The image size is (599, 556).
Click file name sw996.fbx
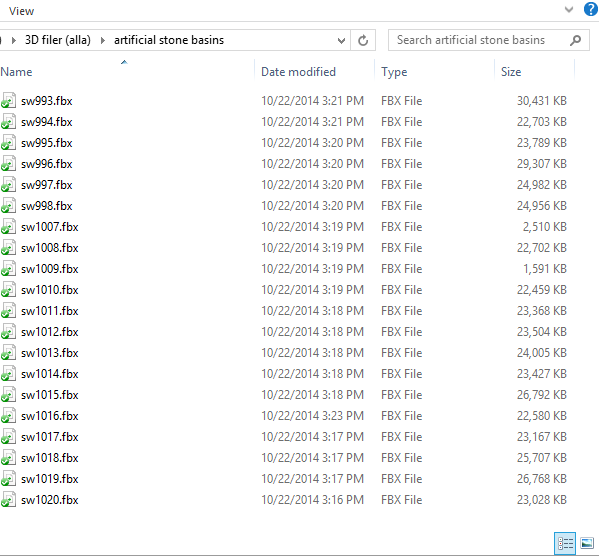point(47,164)
